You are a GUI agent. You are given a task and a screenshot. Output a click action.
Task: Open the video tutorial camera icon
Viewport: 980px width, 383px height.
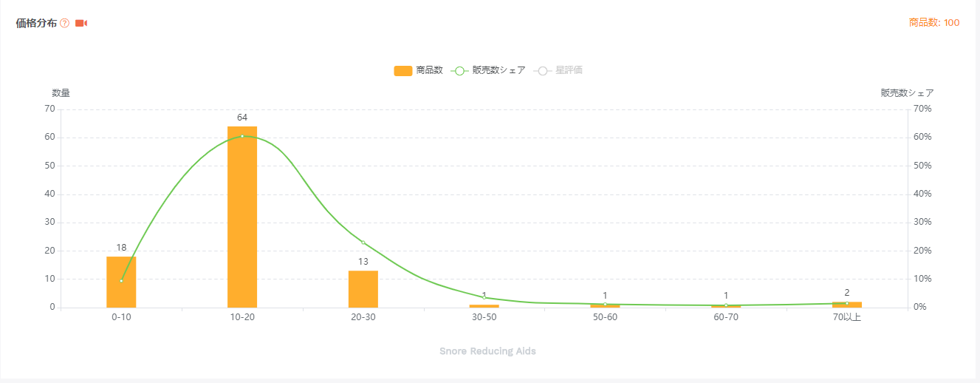coord(81,23)
